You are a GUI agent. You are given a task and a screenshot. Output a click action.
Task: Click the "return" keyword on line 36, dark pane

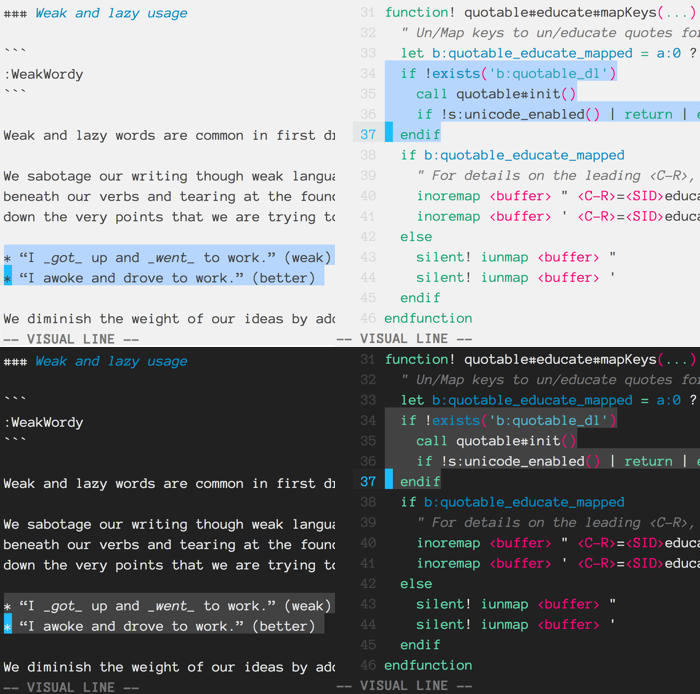648,461
